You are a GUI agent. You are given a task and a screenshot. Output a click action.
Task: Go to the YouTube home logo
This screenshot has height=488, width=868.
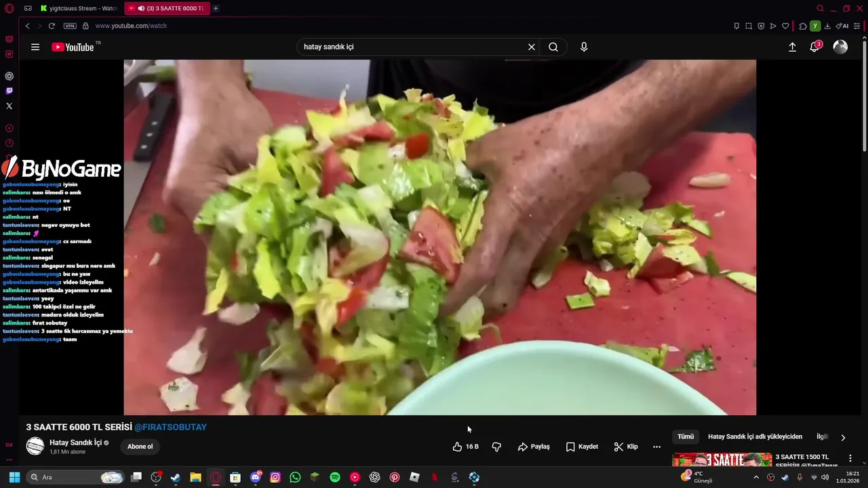point(73,47)
